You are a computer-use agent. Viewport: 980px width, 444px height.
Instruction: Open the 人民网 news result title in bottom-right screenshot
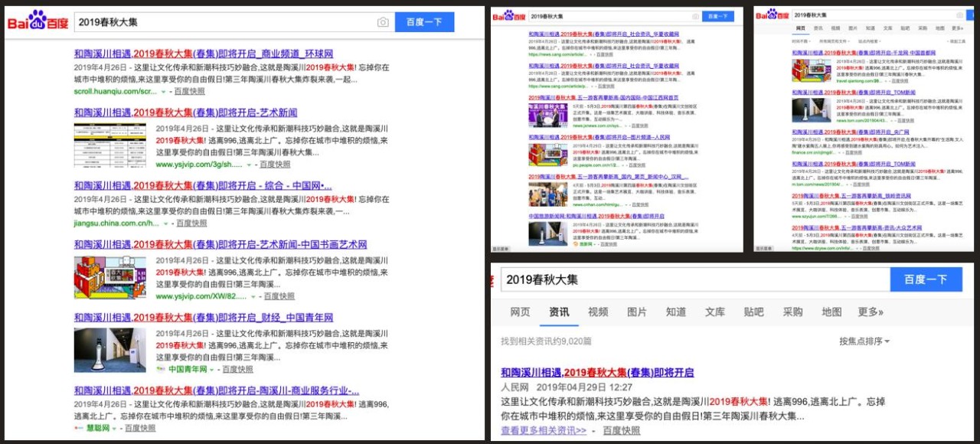(x=597, y=373)
